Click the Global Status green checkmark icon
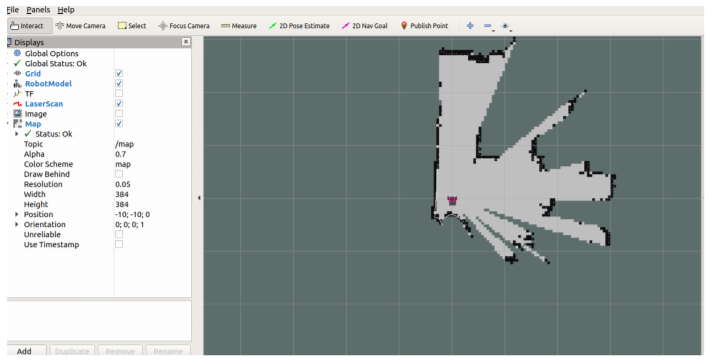This screenshot has width=709, height=362. 17,63
